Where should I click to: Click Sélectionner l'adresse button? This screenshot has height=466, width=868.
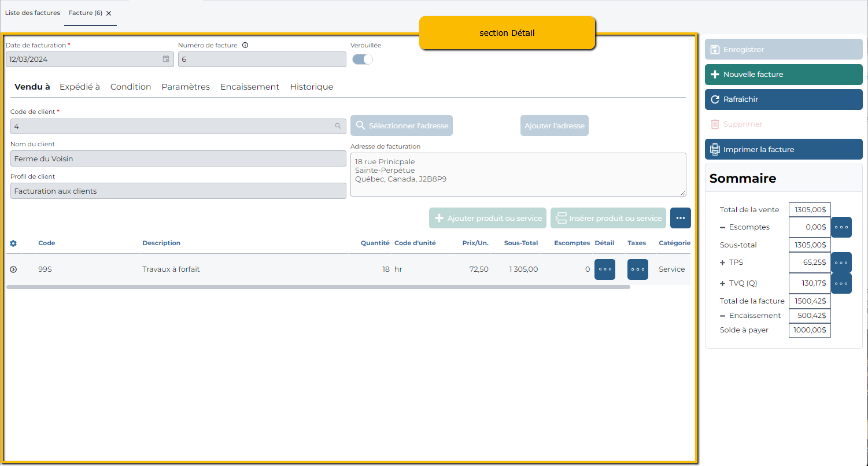[401, 125]
